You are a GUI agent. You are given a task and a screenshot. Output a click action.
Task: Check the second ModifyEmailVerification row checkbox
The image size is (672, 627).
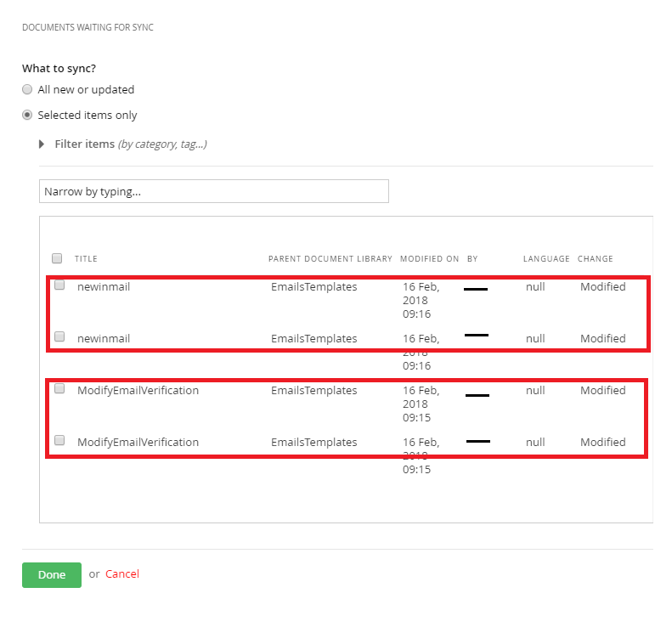[59, 440]
